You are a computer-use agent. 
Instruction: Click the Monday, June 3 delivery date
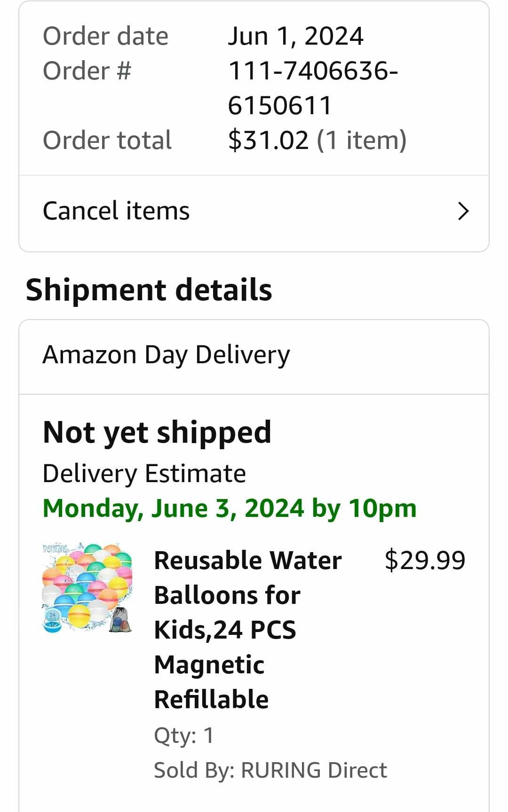point(230,508)
